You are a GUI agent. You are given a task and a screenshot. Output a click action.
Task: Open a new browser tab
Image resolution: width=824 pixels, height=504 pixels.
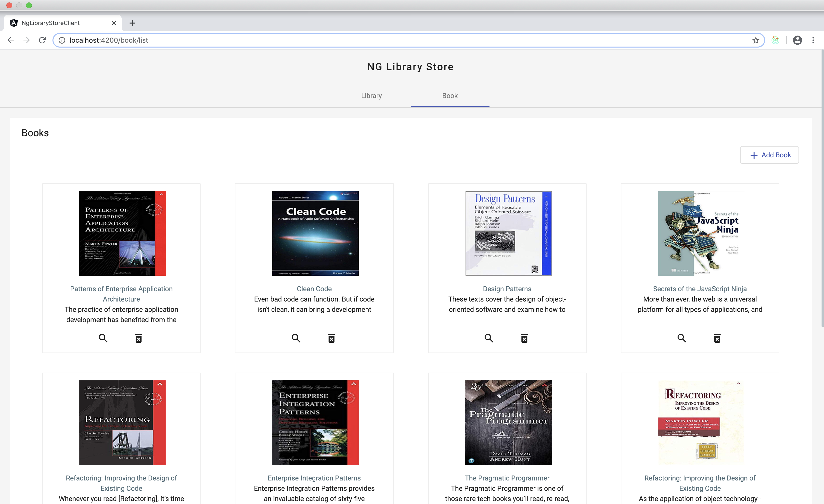tap(132, 23)
